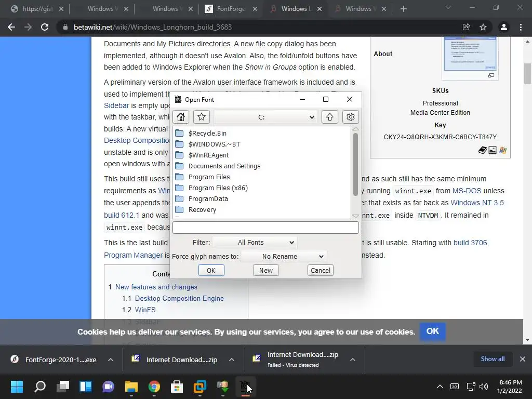
Task: Open the Windows NT 3.5 link
Action: click(477, 203)
